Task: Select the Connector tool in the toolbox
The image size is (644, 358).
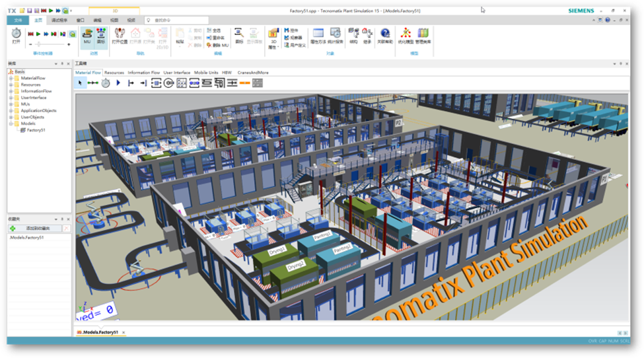Action: 93,83
